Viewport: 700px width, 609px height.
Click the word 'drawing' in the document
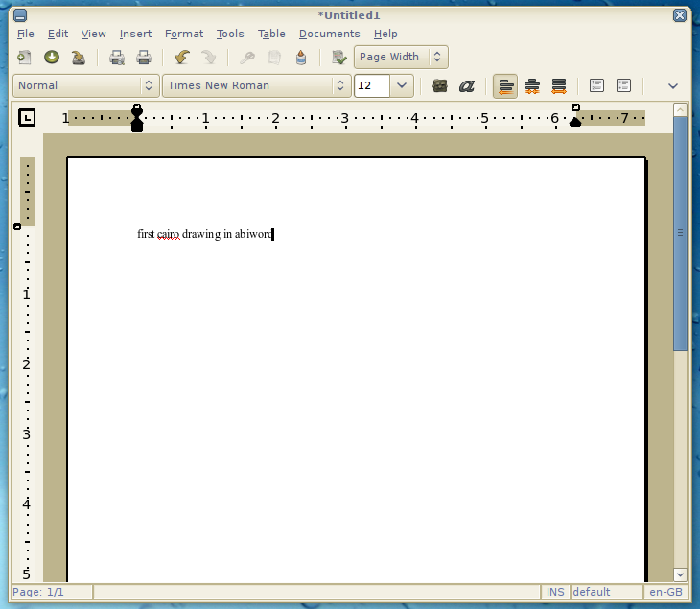(x=201, y=234)
